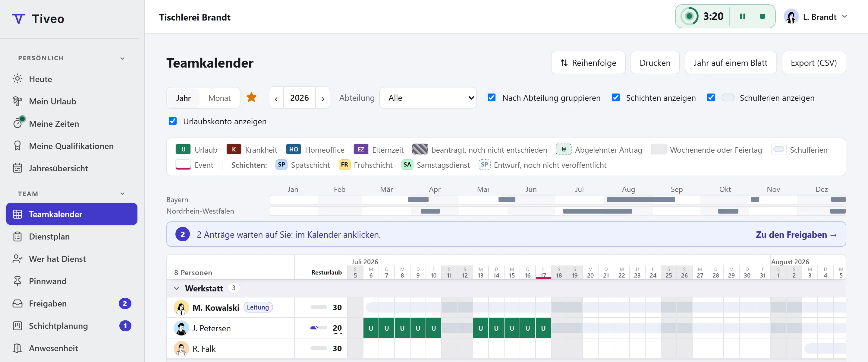Pause the running time tracker
This screenshot has height=362, width=868.
(x=742, y=16)
